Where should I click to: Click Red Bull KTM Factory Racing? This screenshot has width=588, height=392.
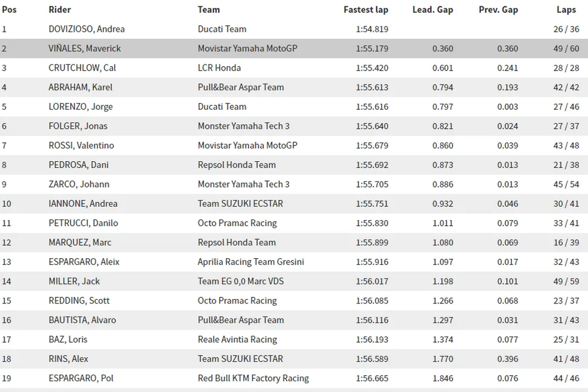(253, 378)
